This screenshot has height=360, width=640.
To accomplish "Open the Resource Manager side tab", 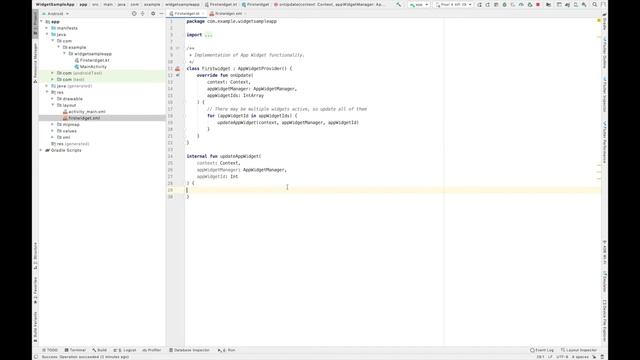I will pos(35,63).
